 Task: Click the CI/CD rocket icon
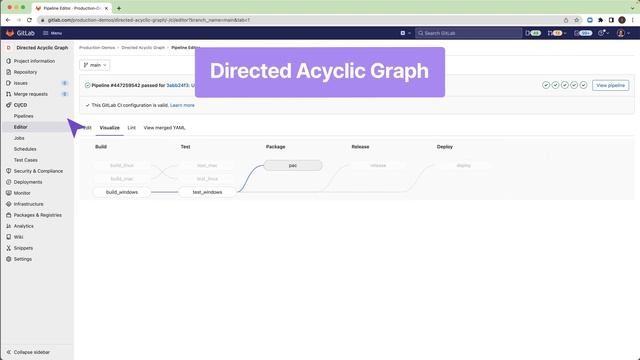coord(9,105)
